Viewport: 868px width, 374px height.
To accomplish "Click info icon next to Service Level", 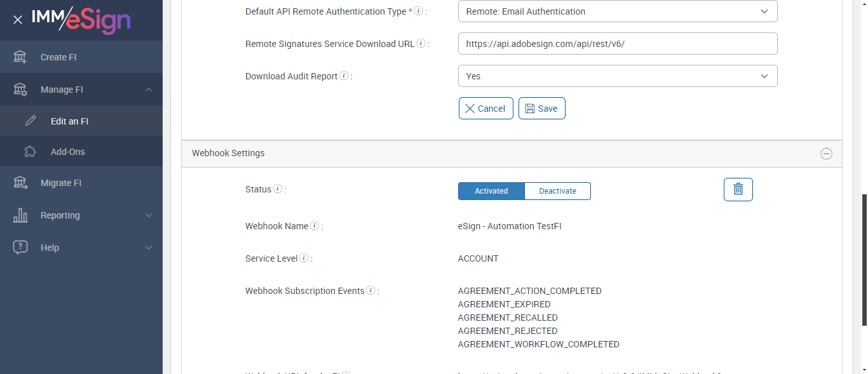I will click(x=304, y=258).
